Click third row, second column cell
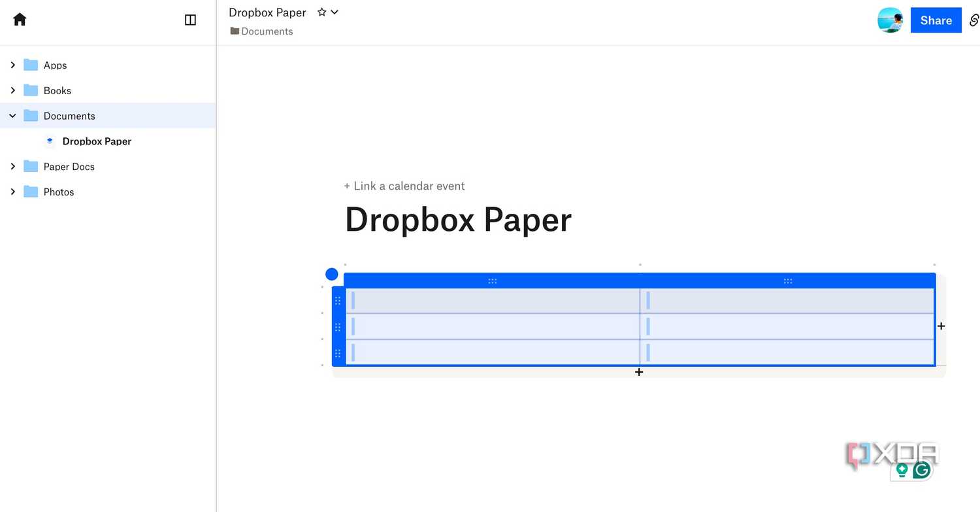 [787, 352]
